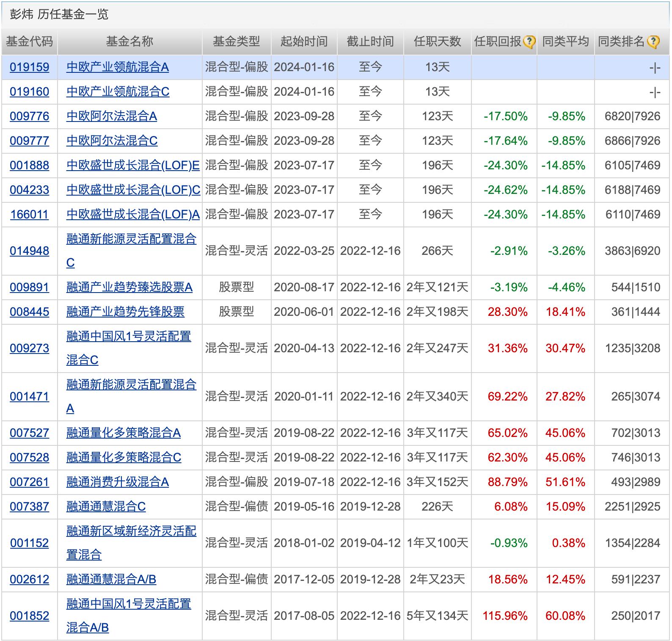Screen dimensions: 672x641
Task: Open 融通中国风1号灵活配置混合C fund page
Action: tap(129, 348)
